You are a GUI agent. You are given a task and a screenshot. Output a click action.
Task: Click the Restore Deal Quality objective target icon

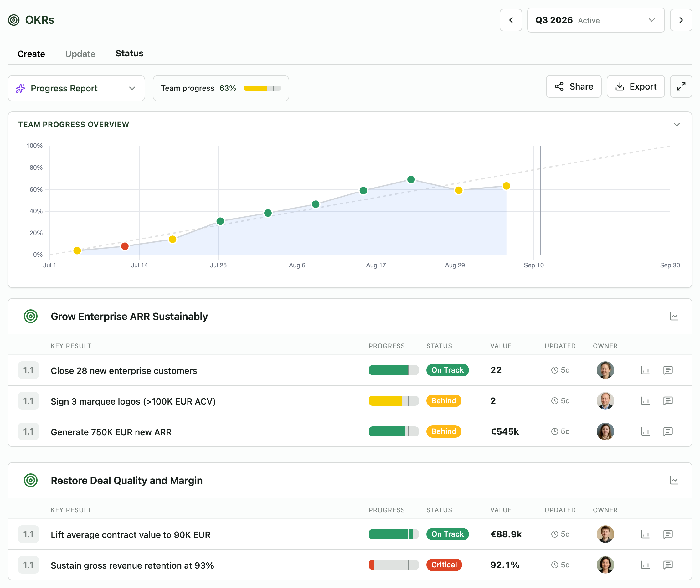click(x=31, y=480)
